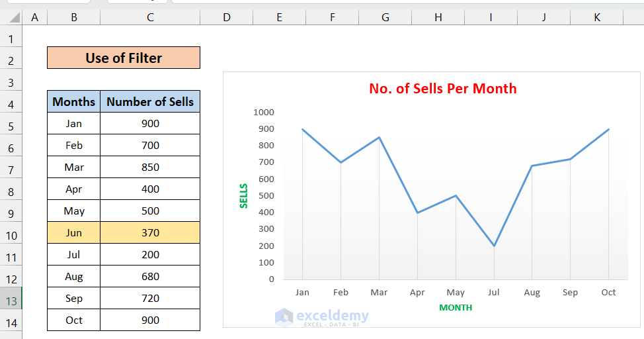Select the "Number of Sells" header cell
This screenshot has width=644, height=339.
(150, 102)
